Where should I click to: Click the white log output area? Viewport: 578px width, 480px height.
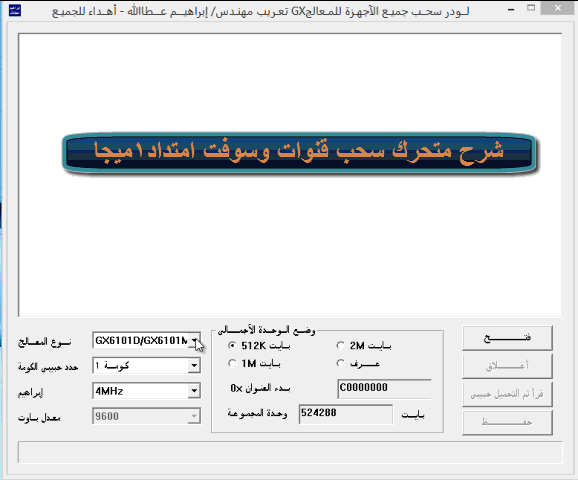(x=290, y=175)
